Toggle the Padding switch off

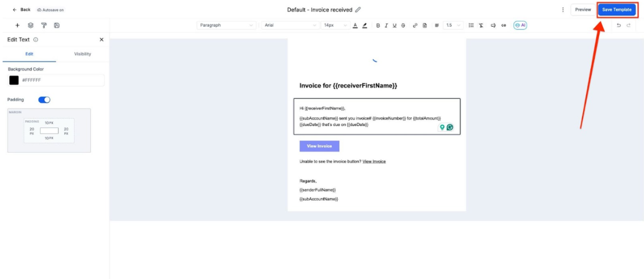point(44,99)
